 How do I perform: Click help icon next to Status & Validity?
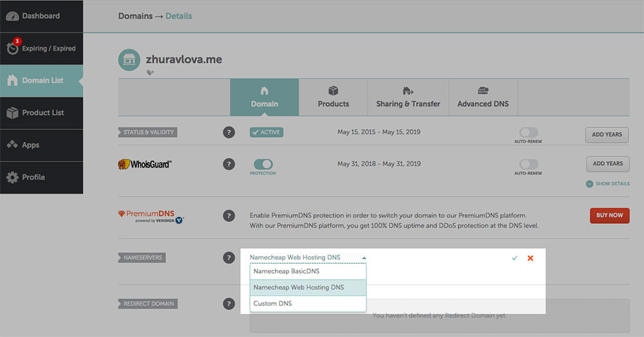pyautogui.click(x=229, y=132)
